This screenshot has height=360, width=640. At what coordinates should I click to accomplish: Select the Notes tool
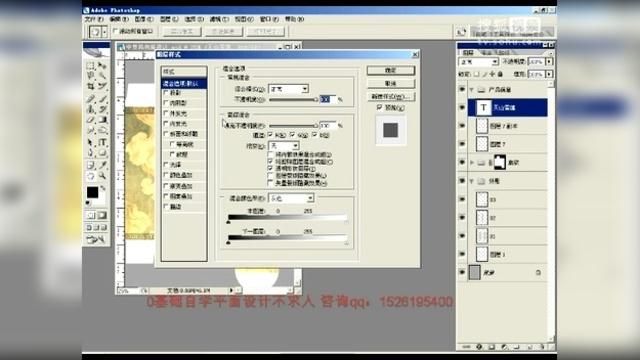coord(90,165)
